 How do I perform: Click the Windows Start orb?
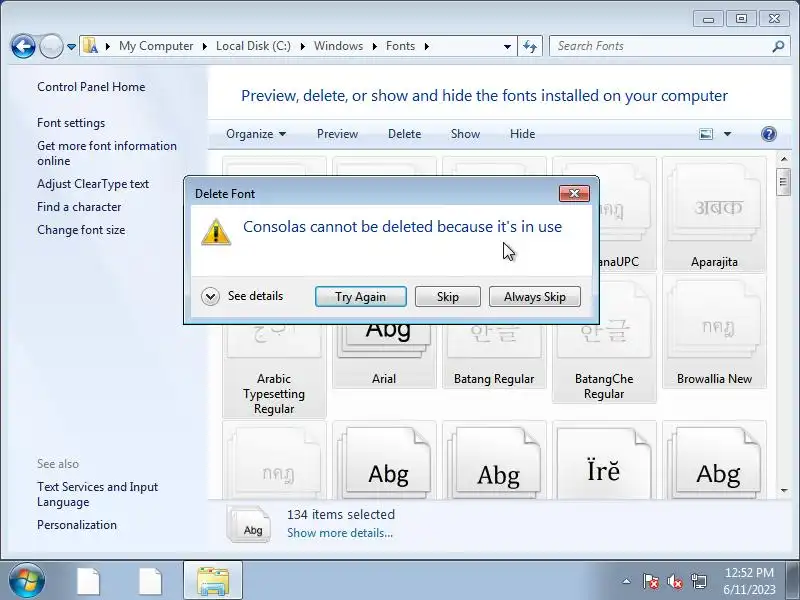click(x=26, y=581)
